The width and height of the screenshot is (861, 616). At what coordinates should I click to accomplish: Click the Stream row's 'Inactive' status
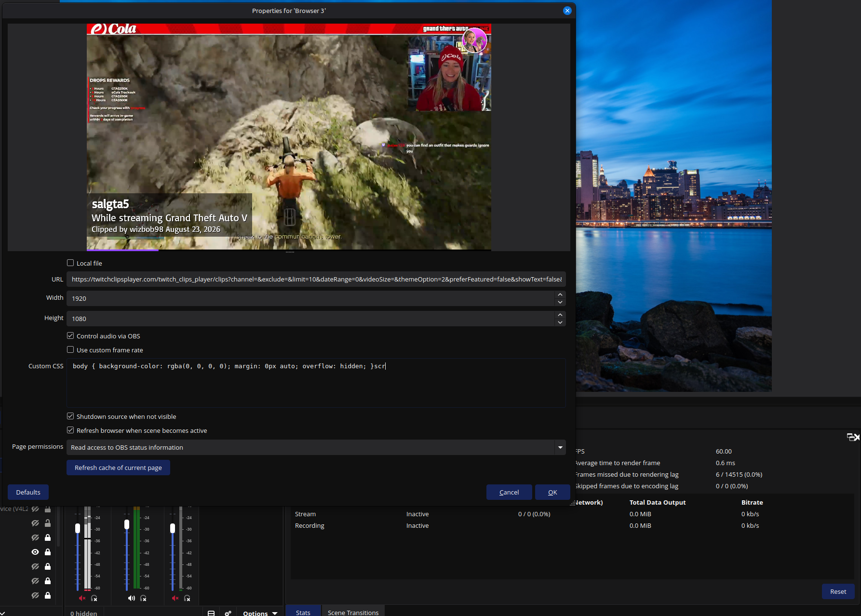(x=417, y=514)
